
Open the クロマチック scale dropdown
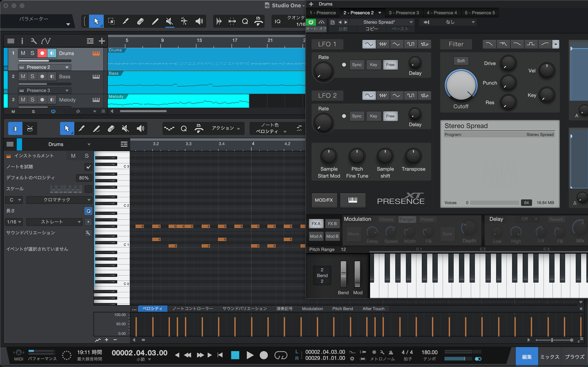click(59, 200)
